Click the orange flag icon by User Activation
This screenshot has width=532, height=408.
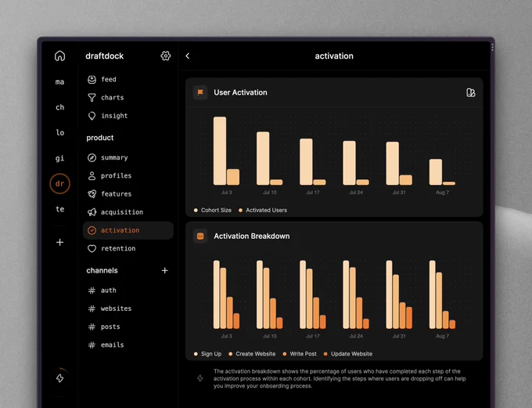[x=200, y=92]
